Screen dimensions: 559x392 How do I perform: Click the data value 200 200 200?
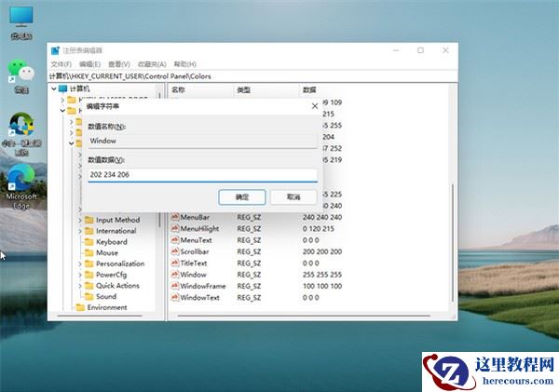[322, 251]
